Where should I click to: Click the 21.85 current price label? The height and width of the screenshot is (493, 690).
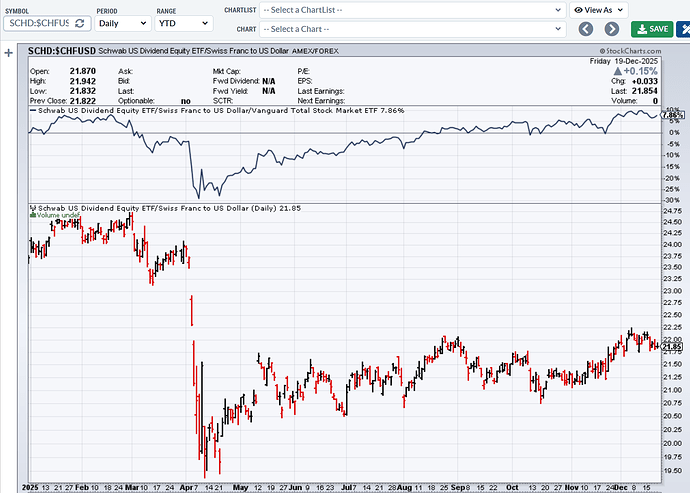pos(673,346)
